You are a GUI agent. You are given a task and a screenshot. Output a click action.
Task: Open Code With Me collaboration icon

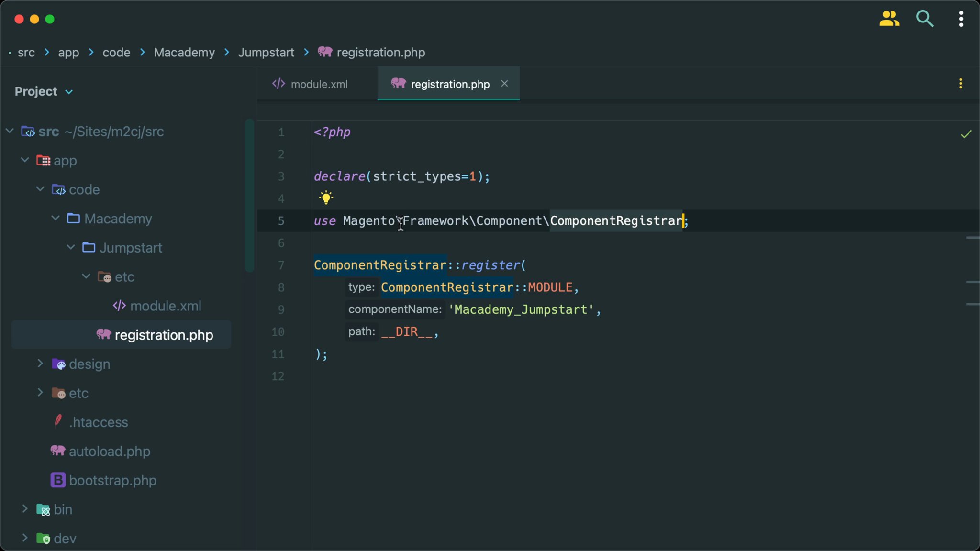[x=889, y=19]
